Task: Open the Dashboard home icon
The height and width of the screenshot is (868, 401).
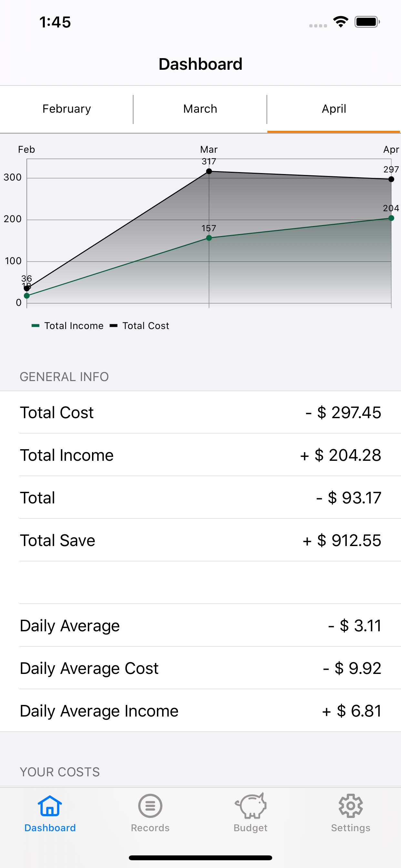Action: point(50,806)
